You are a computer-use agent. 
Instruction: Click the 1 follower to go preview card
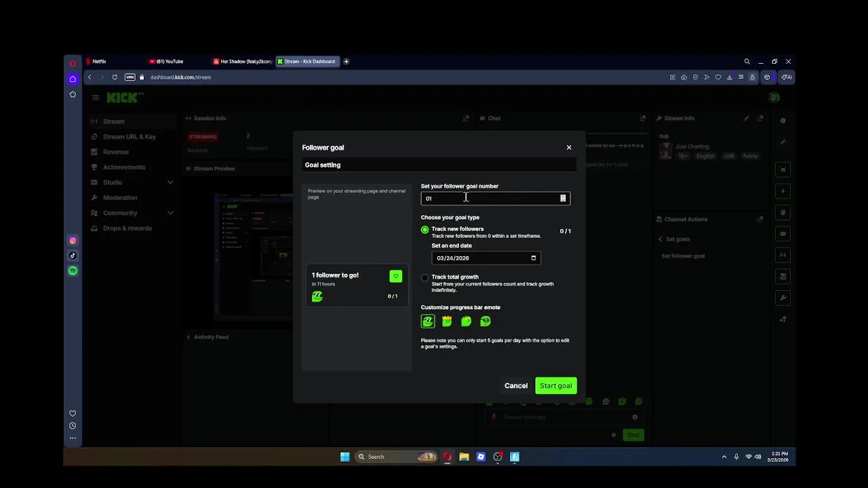pyautogui.click(x=357, y=285)
